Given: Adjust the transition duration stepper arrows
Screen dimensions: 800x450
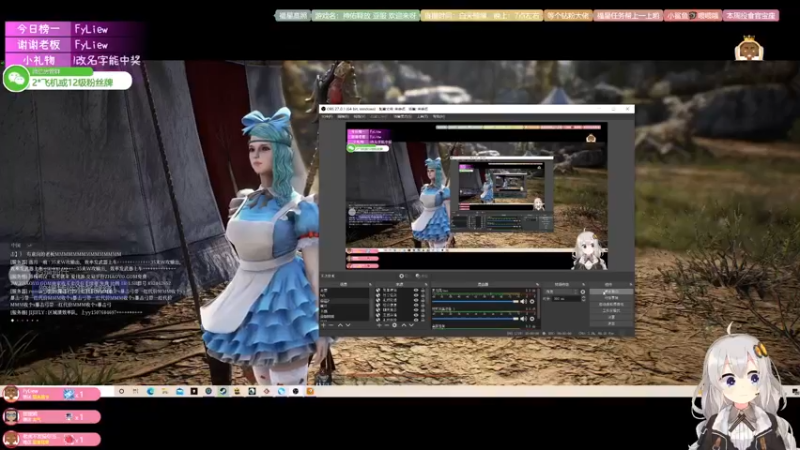Looking at the screenshot, I should pos(583,299).
